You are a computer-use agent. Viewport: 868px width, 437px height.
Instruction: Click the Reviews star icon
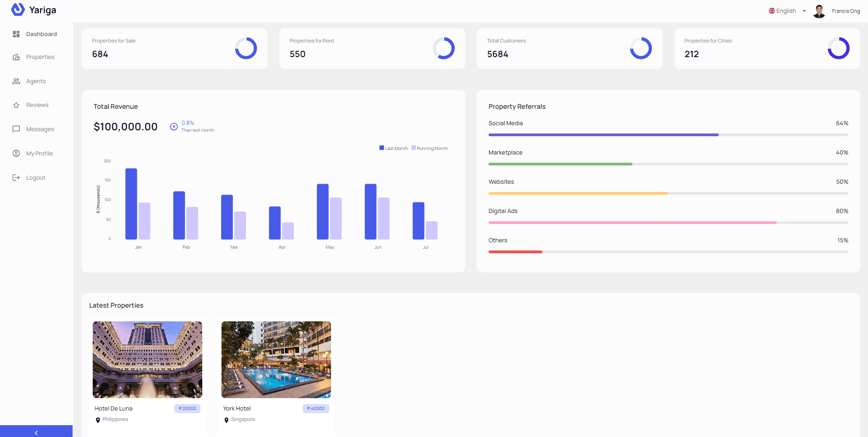point(16,105)
